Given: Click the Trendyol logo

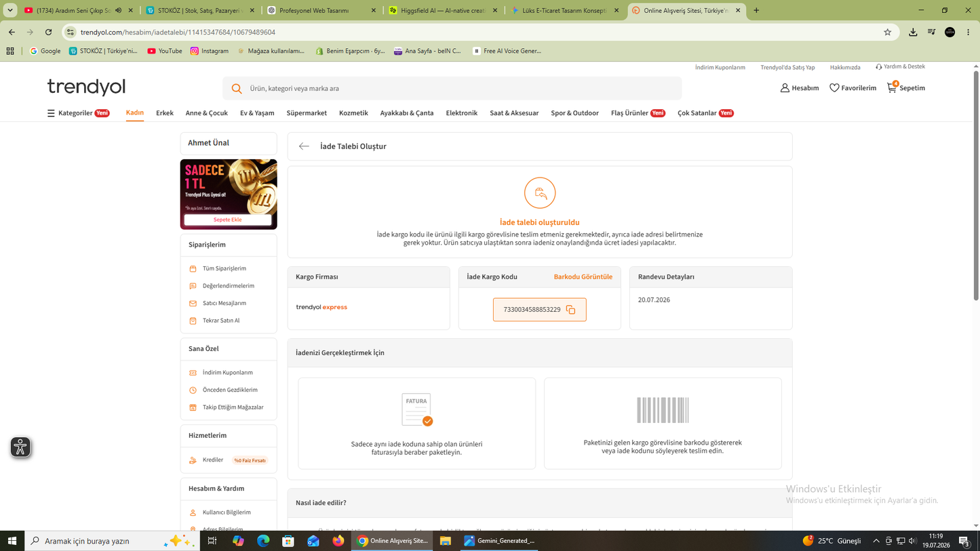Looking at the screenshot, I should coord(86,87).
